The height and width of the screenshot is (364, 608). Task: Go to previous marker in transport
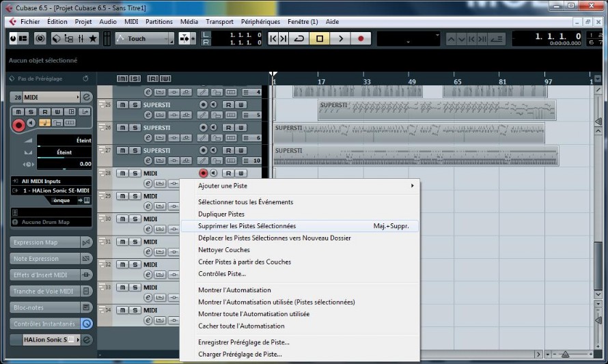tap(273, 38)
